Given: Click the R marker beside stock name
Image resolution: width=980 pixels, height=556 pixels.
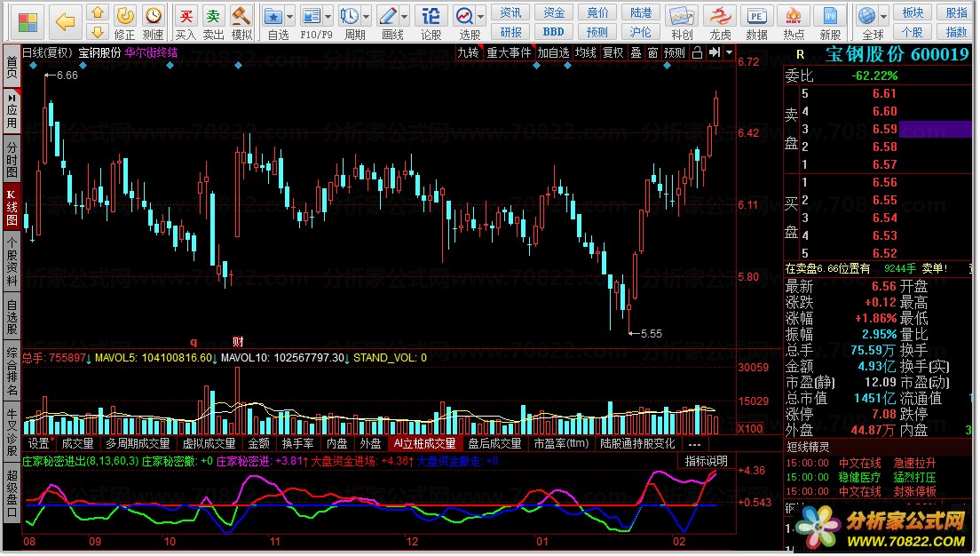Looking at the screenshot, I should 800,55.
